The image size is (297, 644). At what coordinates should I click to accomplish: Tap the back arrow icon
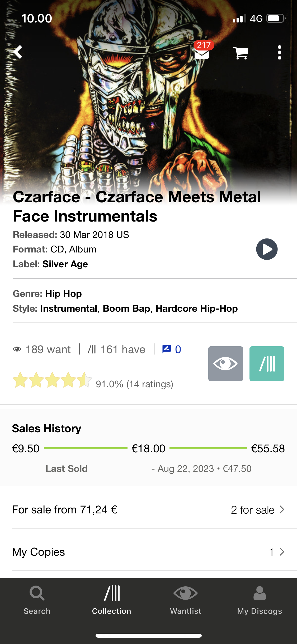(18, 52)
